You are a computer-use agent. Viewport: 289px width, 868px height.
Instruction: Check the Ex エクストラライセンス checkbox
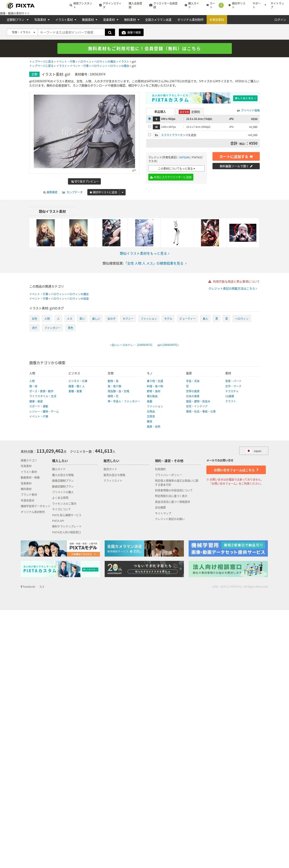tap(149, 135)
